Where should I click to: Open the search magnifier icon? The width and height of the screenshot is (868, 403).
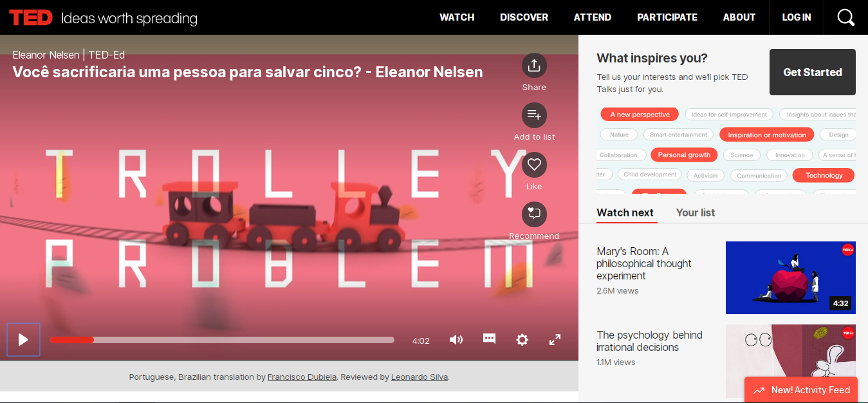point(845,17)
